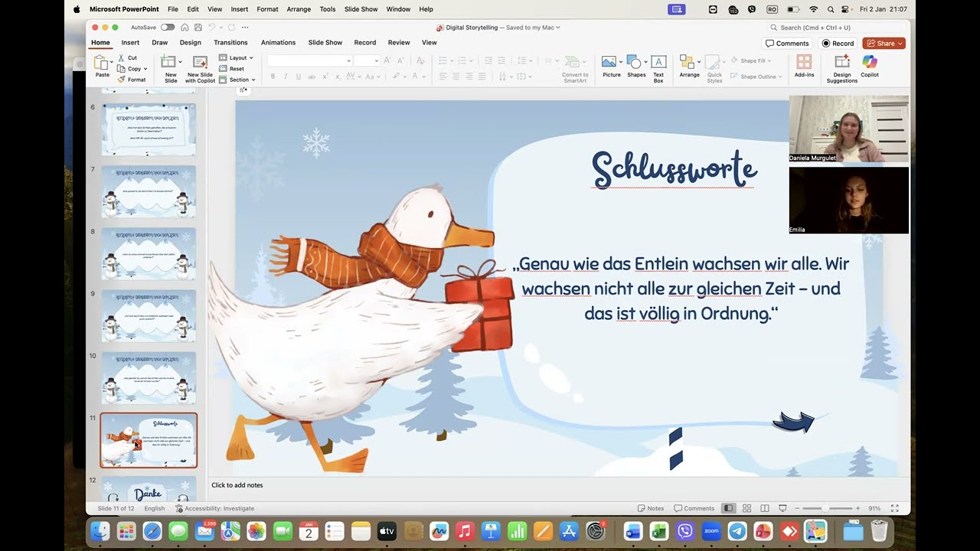The image size is (980, 551).
Task: Switch to the Insert tab
Action: coord(130,43)
